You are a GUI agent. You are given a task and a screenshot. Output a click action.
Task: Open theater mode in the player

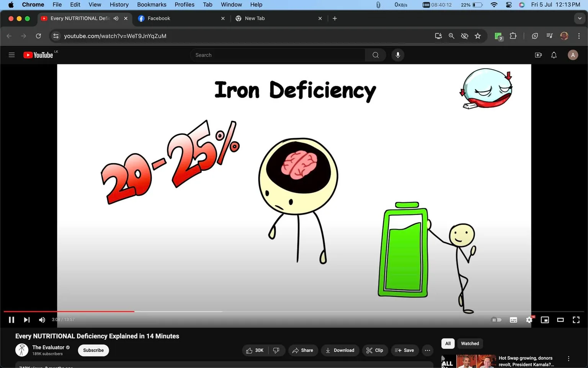click(x=560, y=319)
